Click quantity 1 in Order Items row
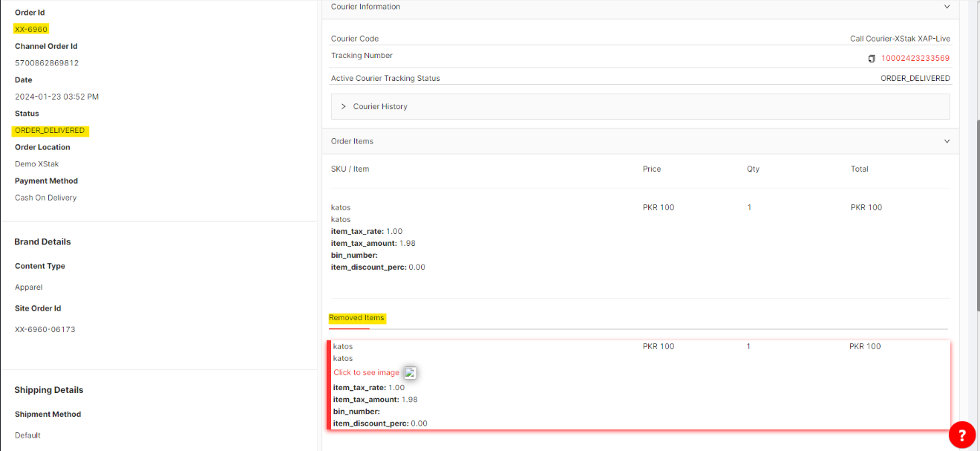The width and height of the screenshot is (980, 451). tap(749, 207)
